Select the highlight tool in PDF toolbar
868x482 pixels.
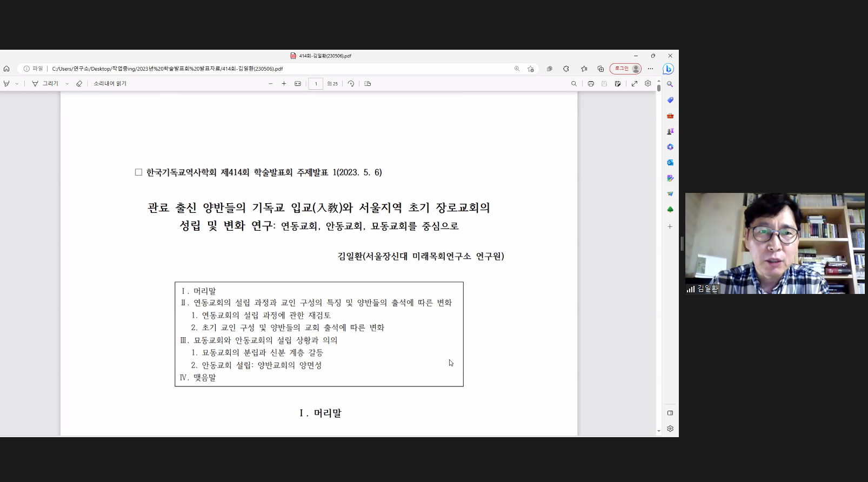[x=6, y=84]
